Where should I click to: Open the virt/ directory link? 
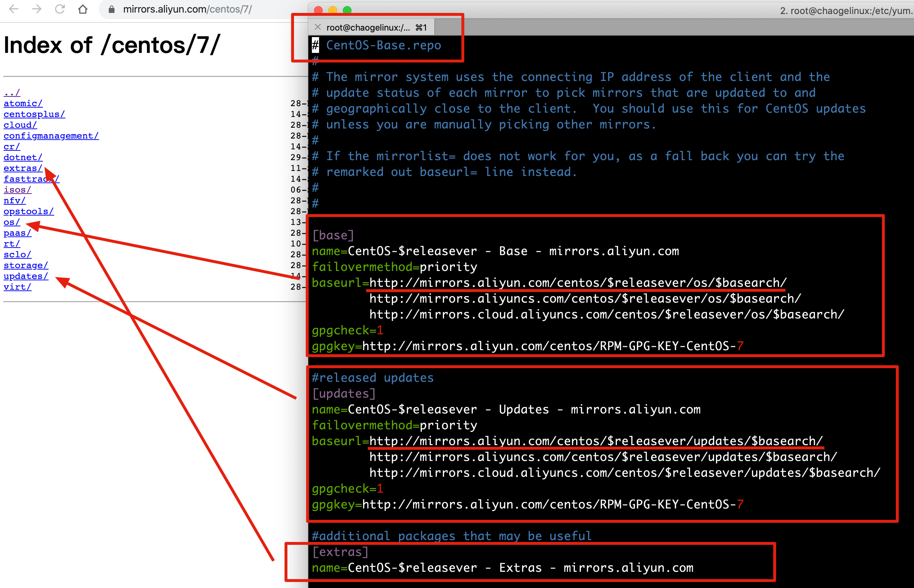17,287
